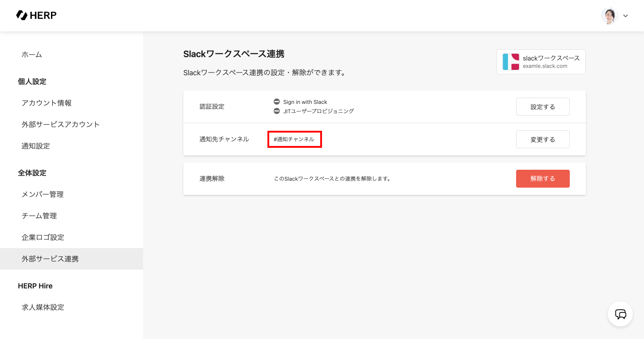This screenshot has height=339, width=644.
Task: Click the user avatar photo
Action: click(609, 16)
